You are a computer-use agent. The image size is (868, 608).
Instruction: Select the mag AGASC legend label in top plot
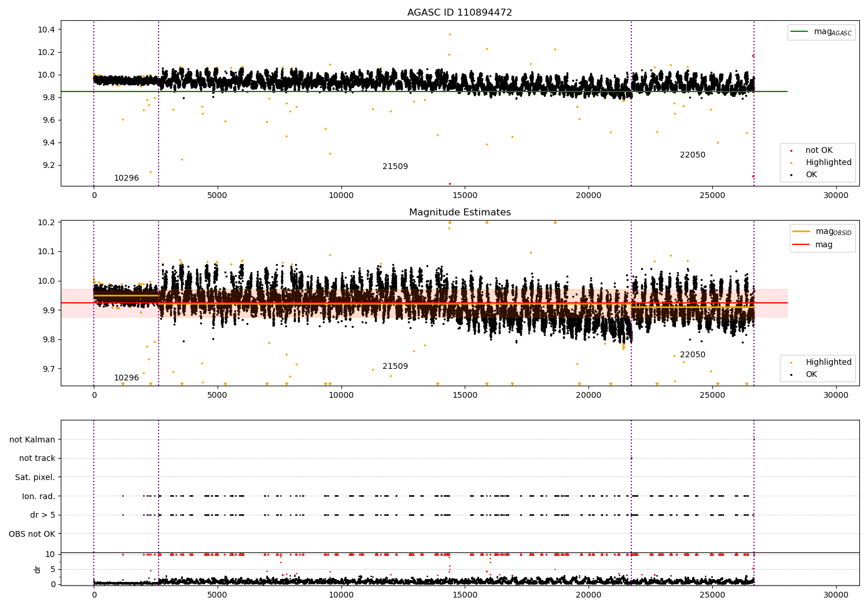(x=833, y=32)
